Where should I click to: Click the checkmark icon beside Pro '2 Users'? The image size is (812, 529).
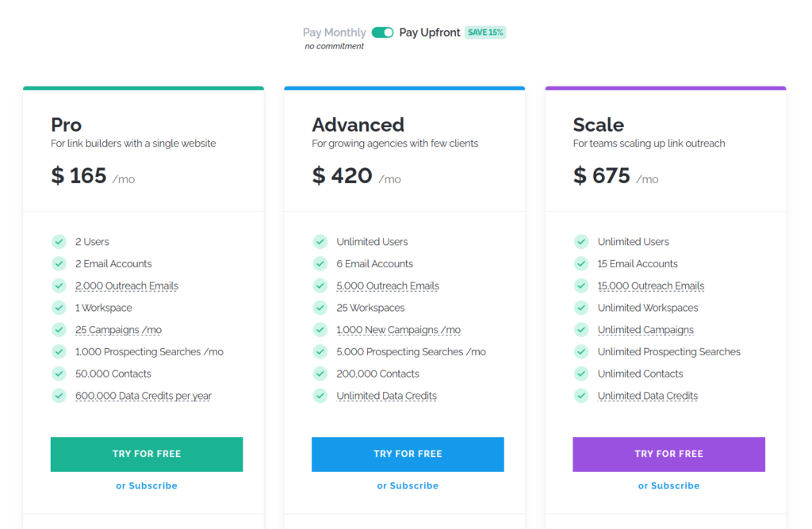pyautogui.click(x=59, y=241)
